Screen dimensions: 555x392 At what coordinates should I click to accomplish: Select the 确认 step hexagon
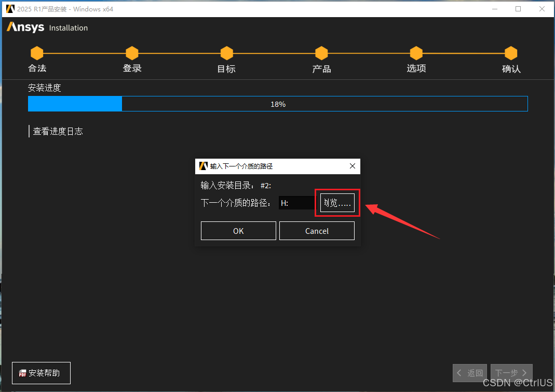511,53
